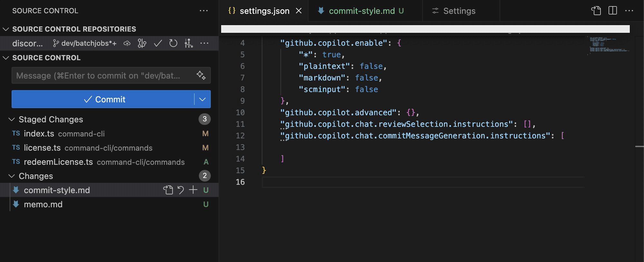The image size is (644, 262).
Task: Click the "github.copilot.advanced" setting key
Action: point(338,112)
